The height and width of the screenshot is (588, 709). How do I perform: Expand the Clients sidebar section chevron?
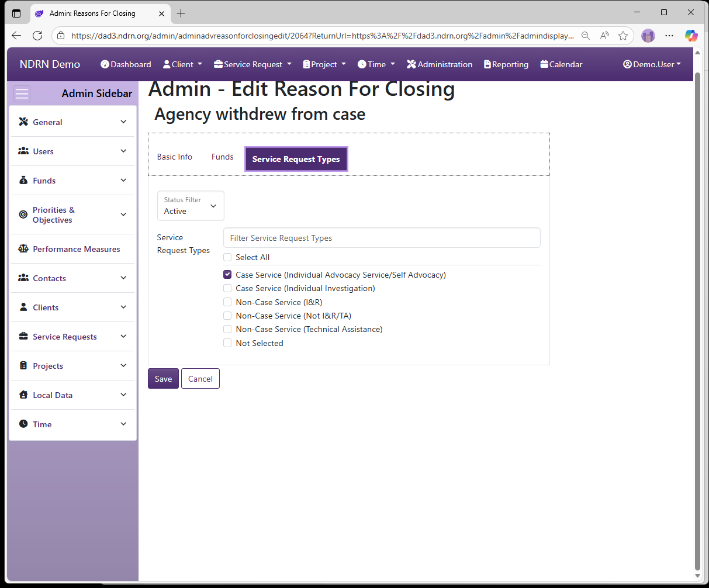[x=123, y=307]
